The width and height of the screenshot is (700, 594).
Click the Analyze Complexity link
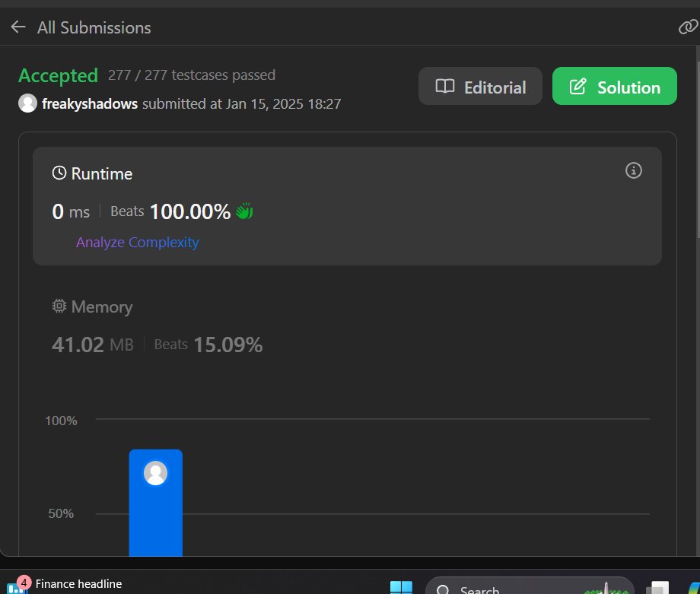coord(137,243)
